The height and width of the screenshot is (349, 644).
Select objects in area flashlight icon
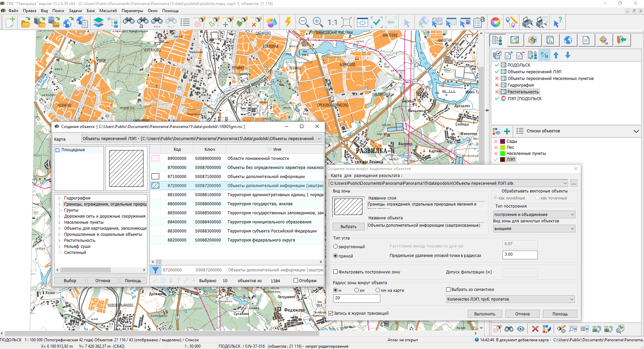click(199, 22)
